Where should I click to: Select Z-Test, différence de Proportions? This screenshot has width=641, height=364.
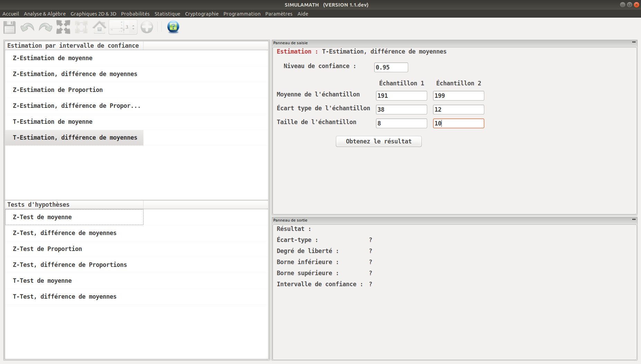click(74, 265)
